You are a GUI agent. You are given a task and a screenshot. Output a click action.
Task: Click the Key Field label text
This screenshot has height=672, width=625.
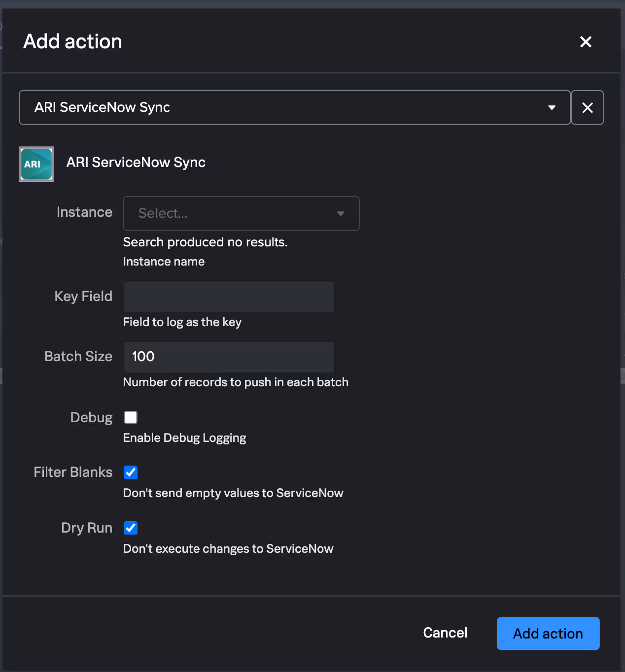pos(83,296)
